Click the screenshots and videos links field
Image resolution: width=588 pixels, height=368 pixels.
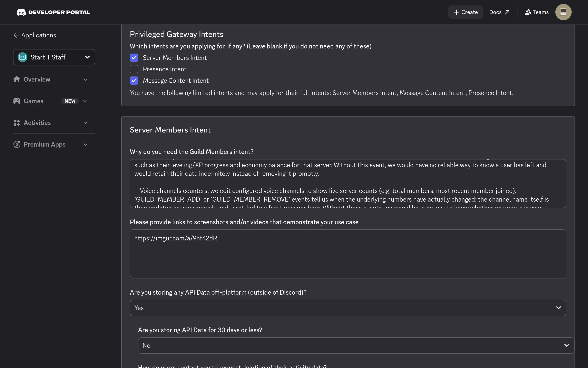click(348, 254)
